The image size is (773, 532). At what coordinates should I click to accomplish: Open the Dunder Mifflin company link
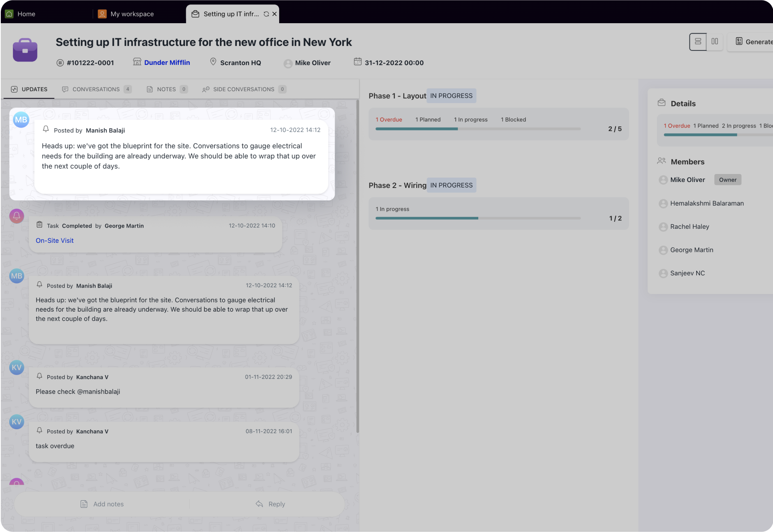point(167,62)
